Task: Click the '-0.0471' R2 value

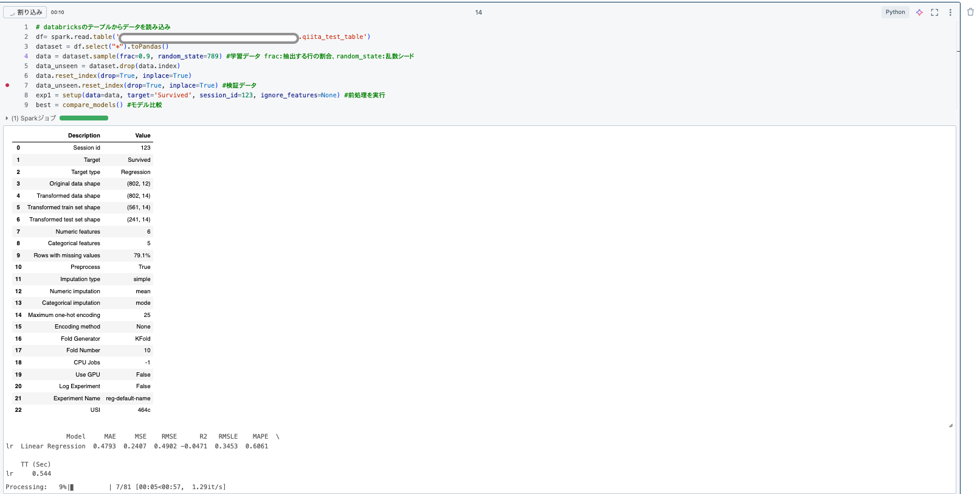Action: 194,446
